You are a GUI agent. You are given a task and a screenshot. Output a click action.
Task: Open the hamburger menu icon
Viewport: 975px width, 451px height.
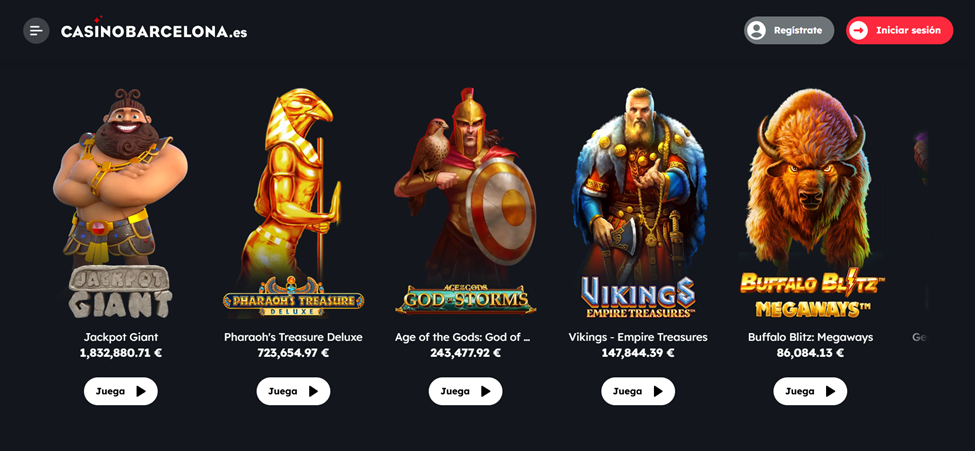click(x=36, y=30)
